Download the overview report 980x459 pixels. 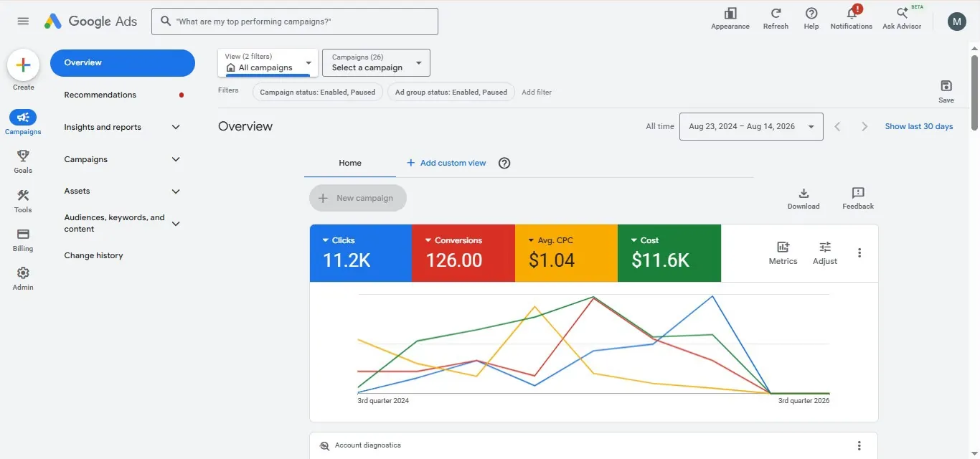804,199
